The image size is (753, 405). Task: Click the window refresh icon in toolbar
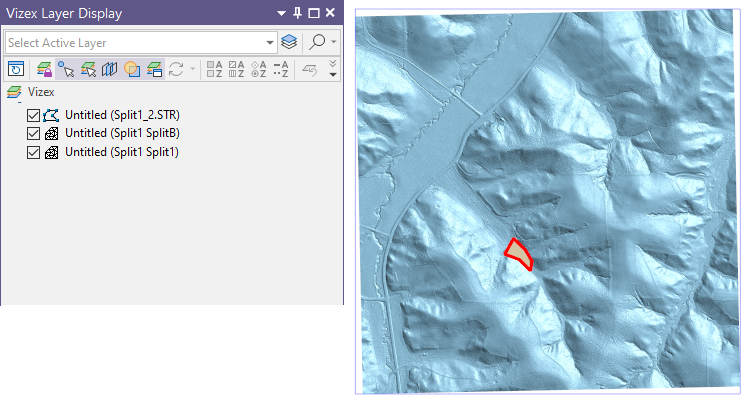point(16,70)
